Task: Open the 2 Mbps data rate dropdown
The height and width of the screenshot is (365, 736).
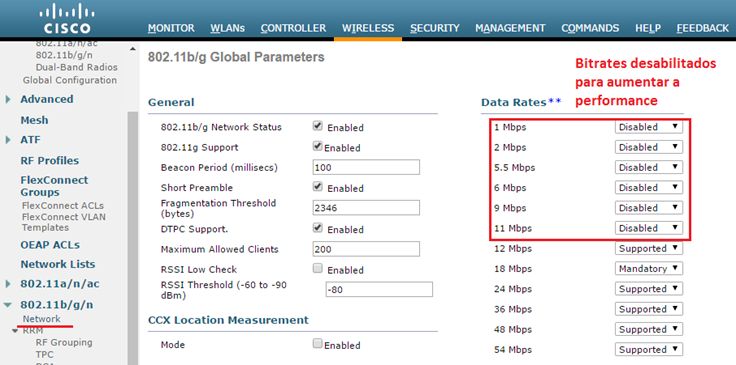Action: (649, 147)
